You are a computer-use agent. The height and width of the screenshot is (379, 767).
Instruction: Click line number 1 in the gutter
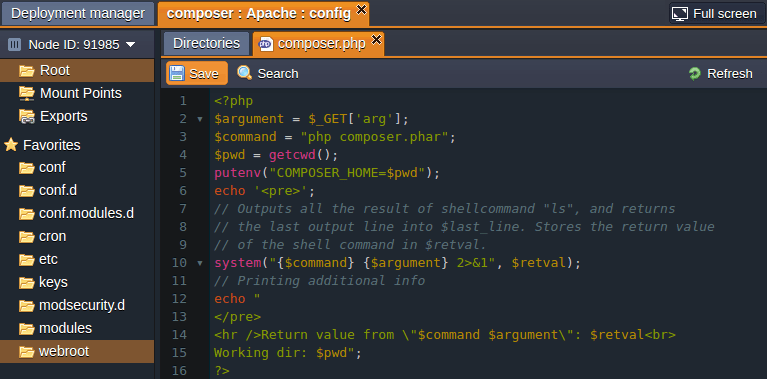tap(183, 101)
